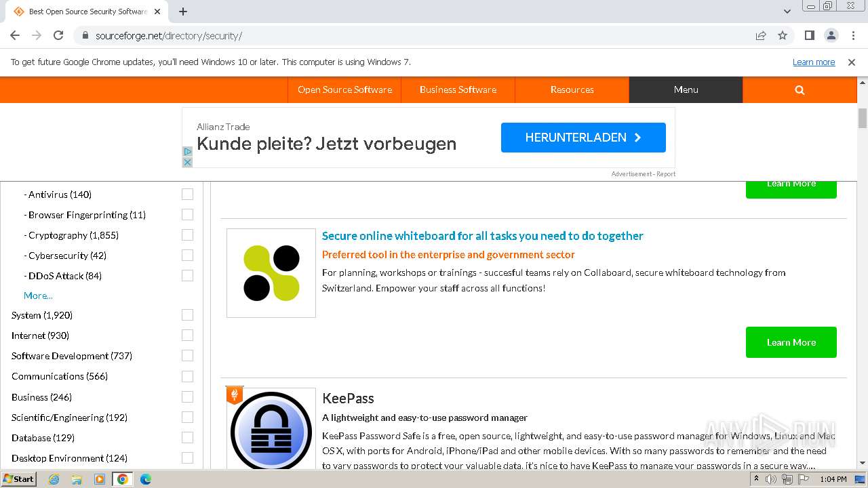Image resolution: width=868 pixels, height=488 pixels.
Task: Click the page vertical scrollbar thumb
Action: coord(863,118)
